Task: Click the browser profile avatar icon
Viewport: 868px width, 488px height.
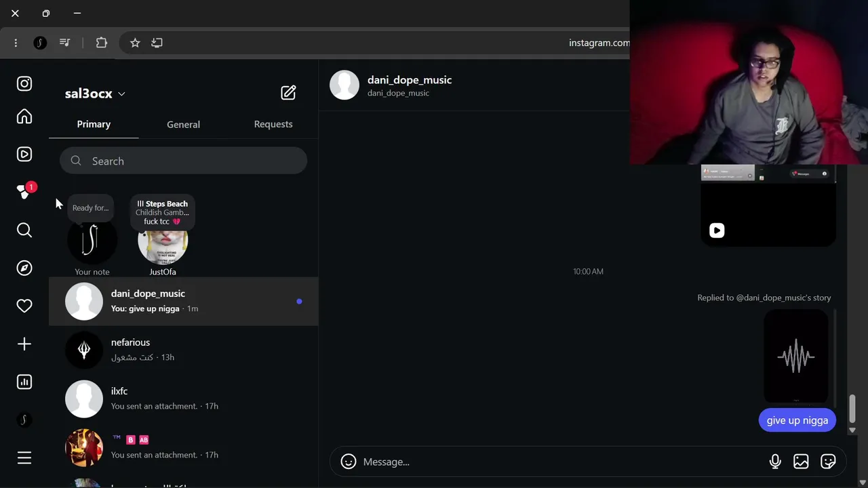Action: click(x=40, y=43)
